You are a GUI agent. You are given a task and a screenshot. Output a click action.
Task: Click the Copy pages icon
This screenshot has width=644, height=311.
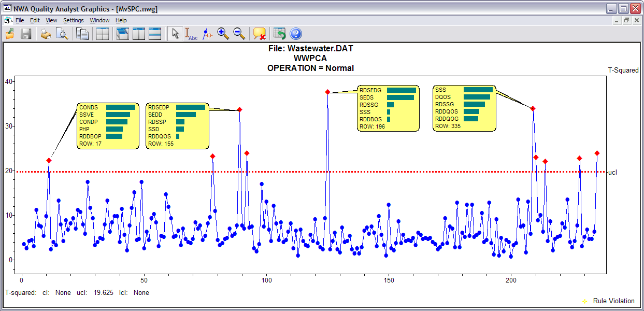coord(82,34)
